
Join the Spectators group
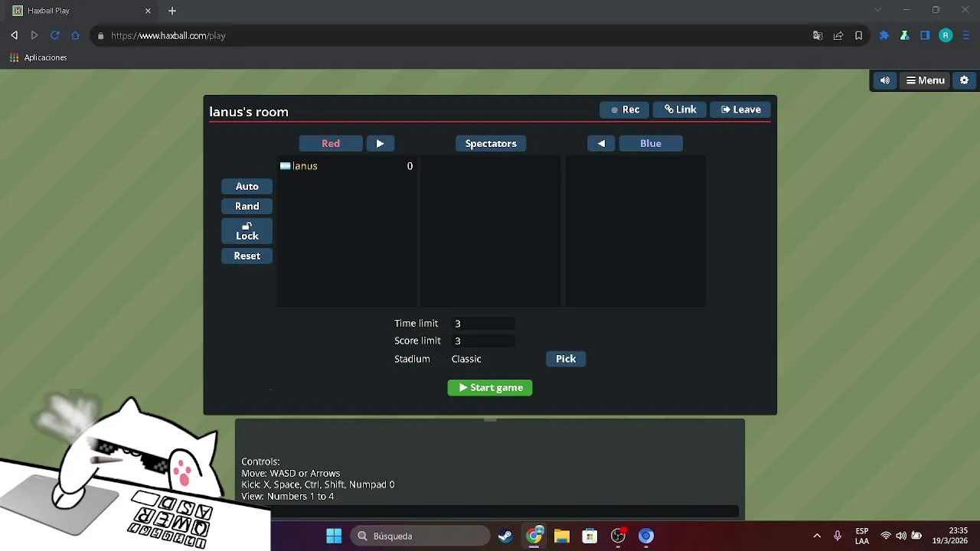point(491,143)
